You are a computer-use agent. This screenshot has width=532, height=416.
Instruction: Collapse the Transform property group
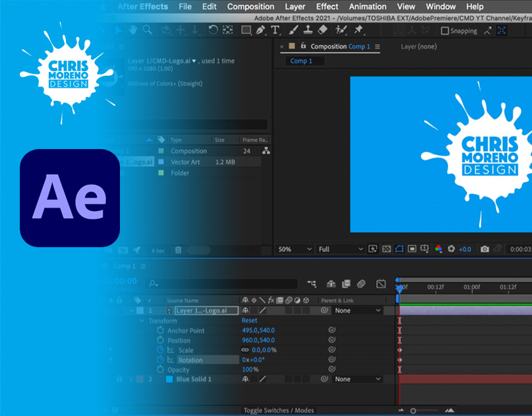[142, 320]
